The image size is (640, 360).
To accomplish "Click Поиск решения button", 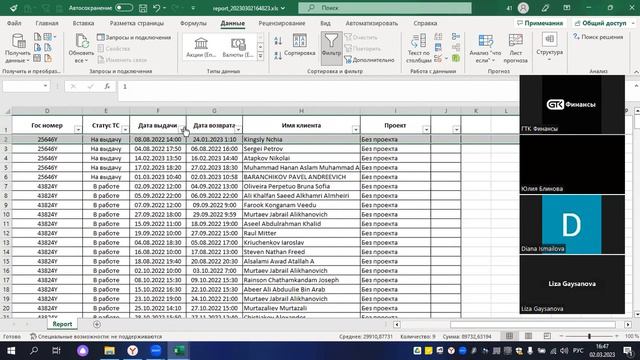I will (x=598, y=37).
